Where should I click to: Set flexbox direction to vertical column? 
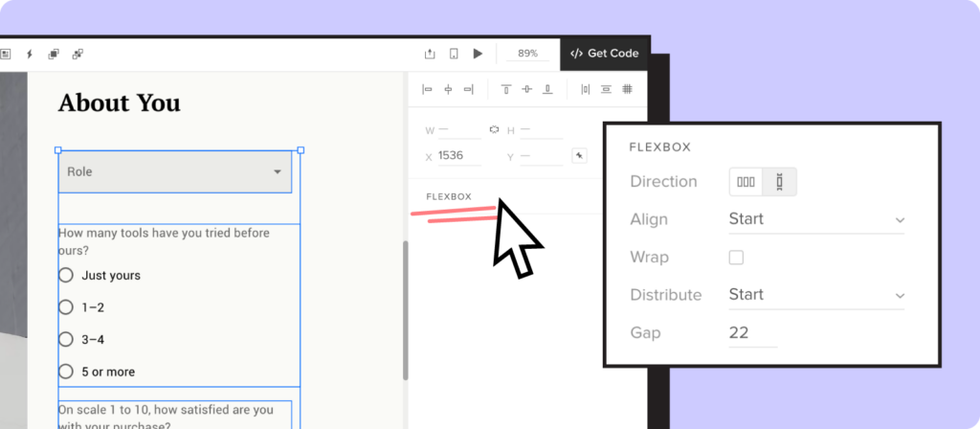780,181
